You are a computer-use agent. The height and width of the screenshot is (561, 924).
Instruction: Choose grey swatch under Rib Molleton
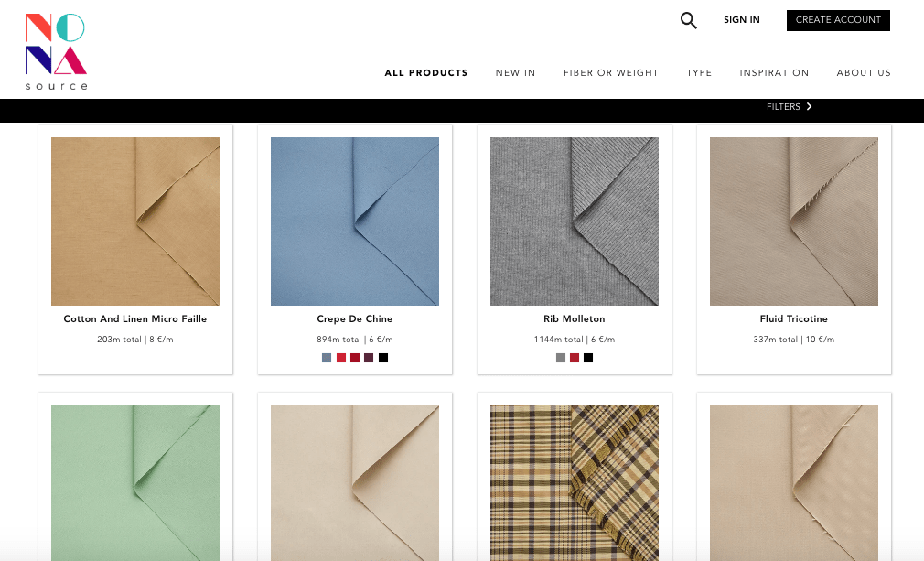click(560, 358)
